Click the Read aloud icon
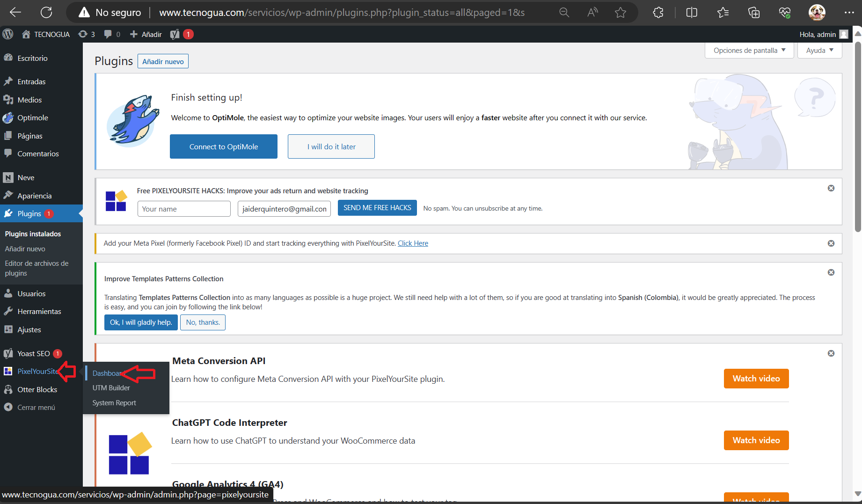This screenshot has height=504, width=862. pos(592,13)
